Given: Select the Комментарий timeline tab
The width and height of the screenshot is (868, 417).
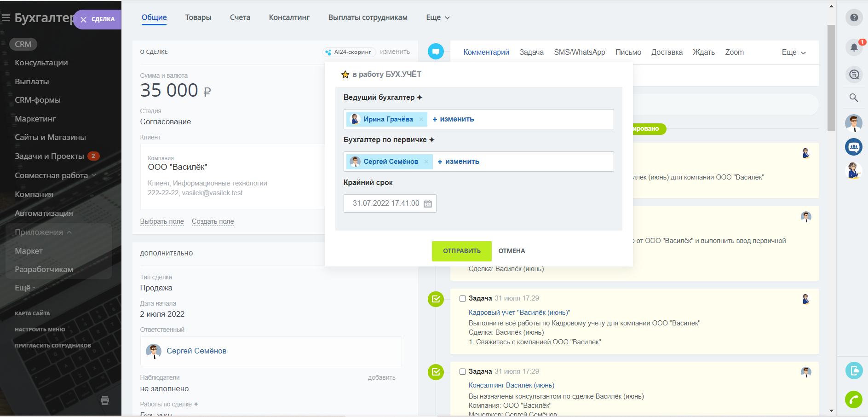Looking at the screenshot, I should pyautogui.click(x=486, y=52).
